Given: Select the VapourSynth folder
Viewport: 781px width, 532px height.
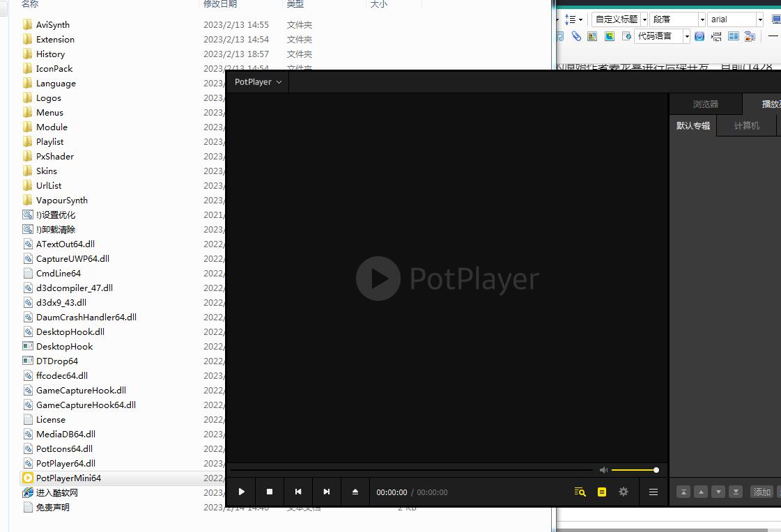Looking at the screenshot, I should pos(62,200).
